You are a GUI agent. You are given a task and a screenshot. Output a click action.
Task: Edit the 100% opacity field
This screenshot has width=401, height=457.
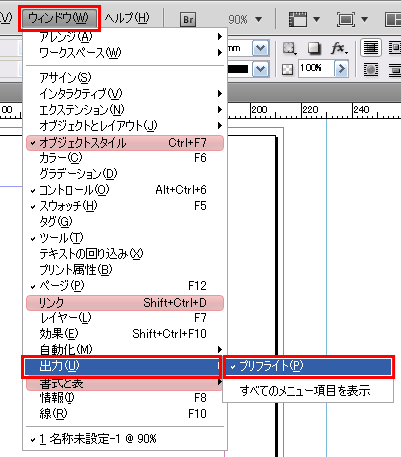[x=316, y=69]
